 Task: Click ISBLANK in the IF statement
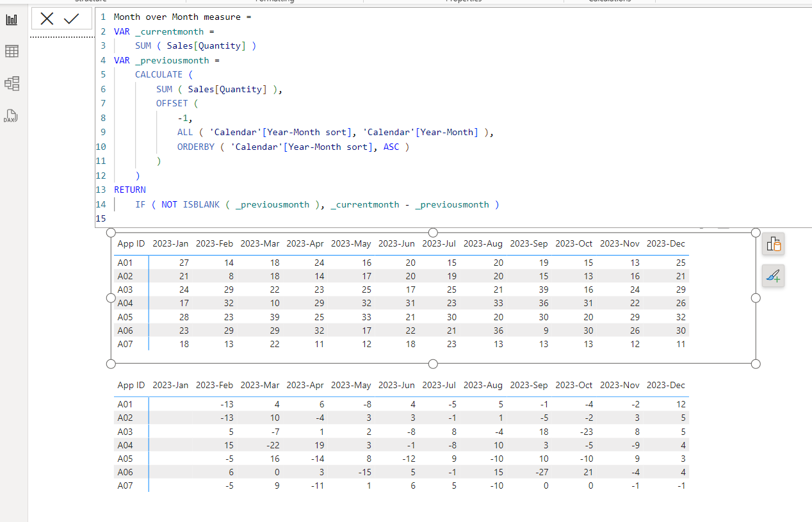[201, 204]
